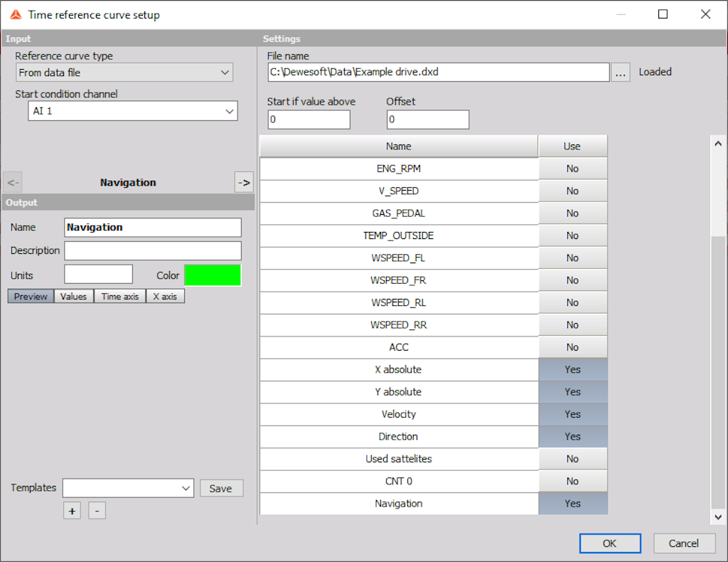Select the X absolute name cell
This screenshot has width=728, height=562.
click(399, 369)
